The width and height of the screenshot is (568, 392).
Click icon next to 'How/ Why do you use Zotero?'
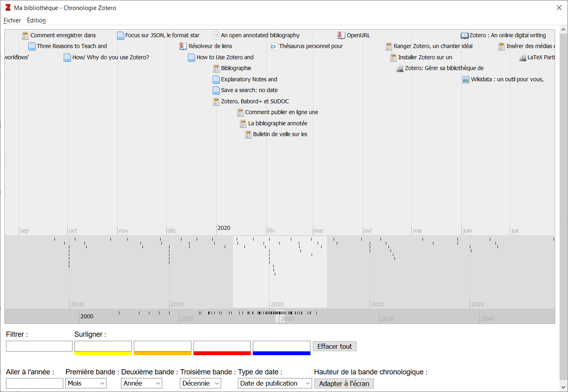tap(67, 58)
